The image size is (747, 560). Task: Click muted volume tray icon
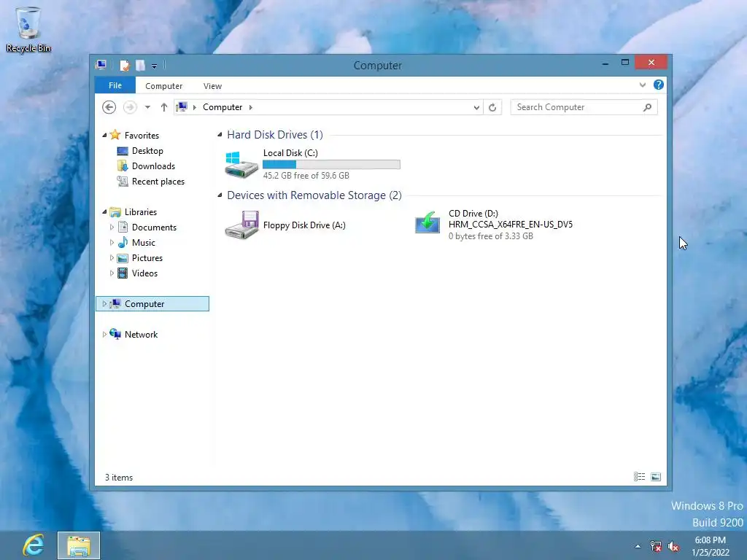tap(673, 546)
